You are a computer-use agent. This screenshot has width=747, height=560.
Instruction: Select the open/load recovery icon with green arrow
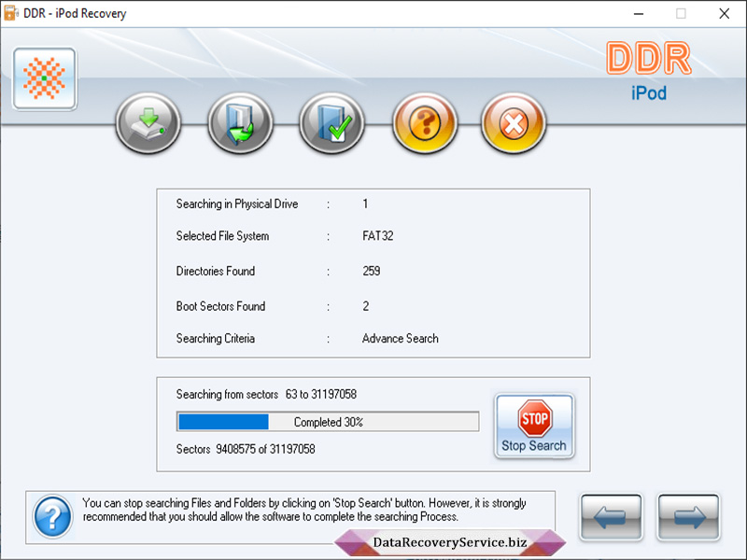[x=239, y=122]
